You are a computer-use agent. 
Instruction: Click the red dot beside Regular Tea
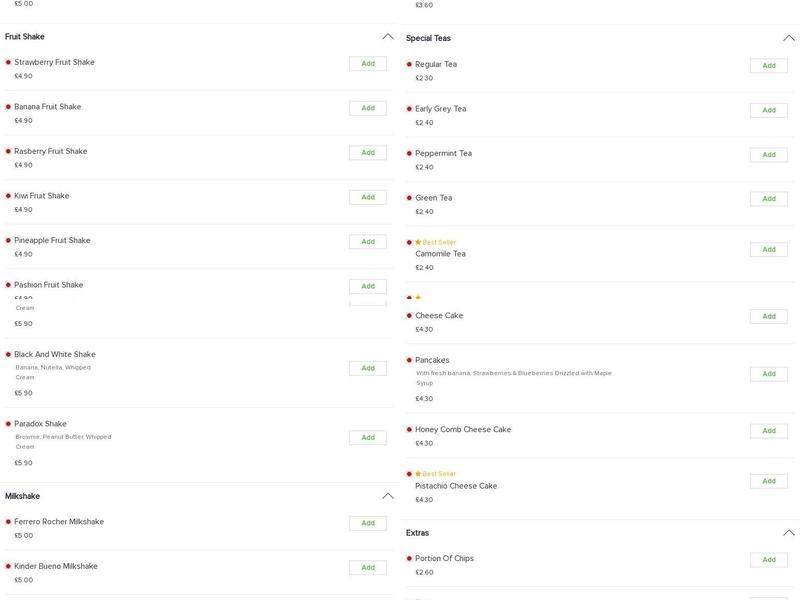(x=409, y=64)
